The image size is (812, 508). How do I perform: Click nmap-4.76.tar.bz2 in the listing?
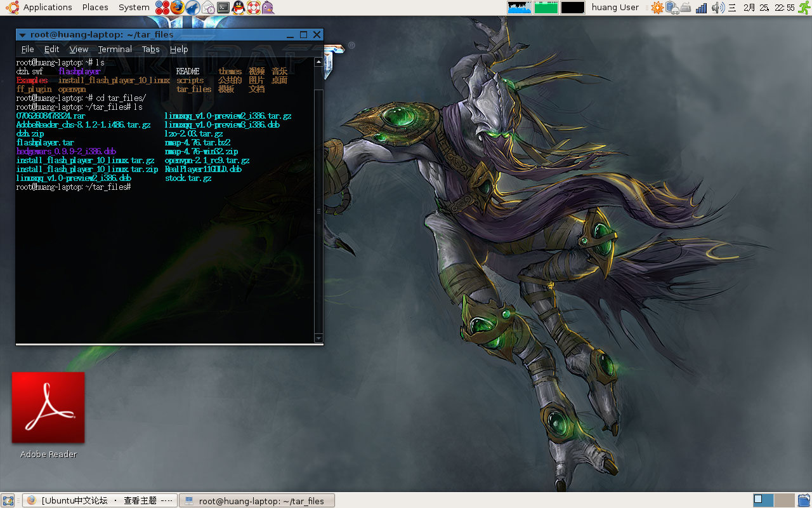197,143
